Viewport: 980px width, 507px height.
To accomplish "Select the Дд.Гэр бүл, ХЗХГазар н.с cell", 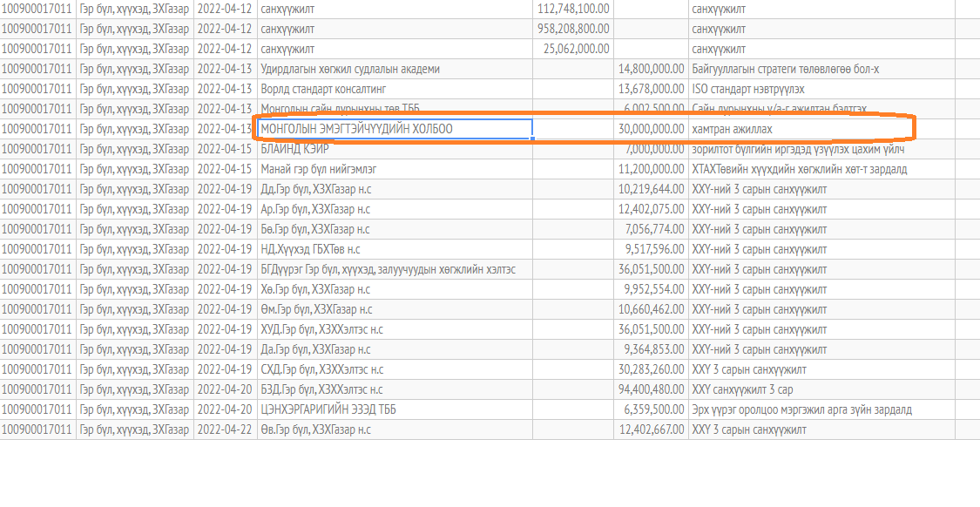I will 315,189.
